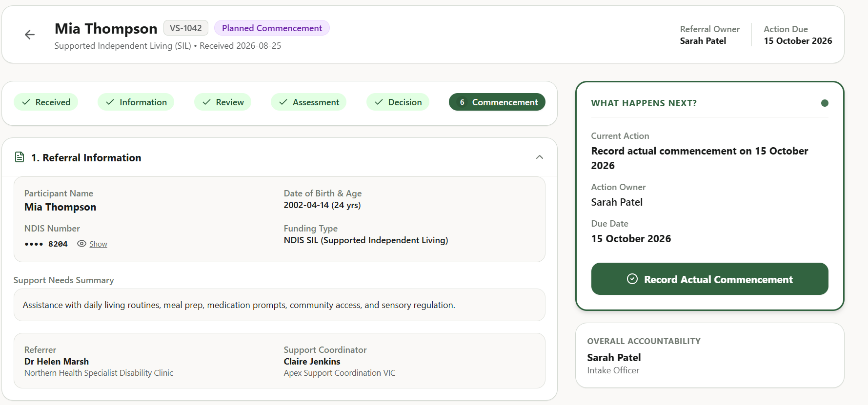This screenshot has height=405, width=868.
Task: Click the funding type 'NDIS SIL (Supported Independent Living)'
Action: tap(366, 240)
